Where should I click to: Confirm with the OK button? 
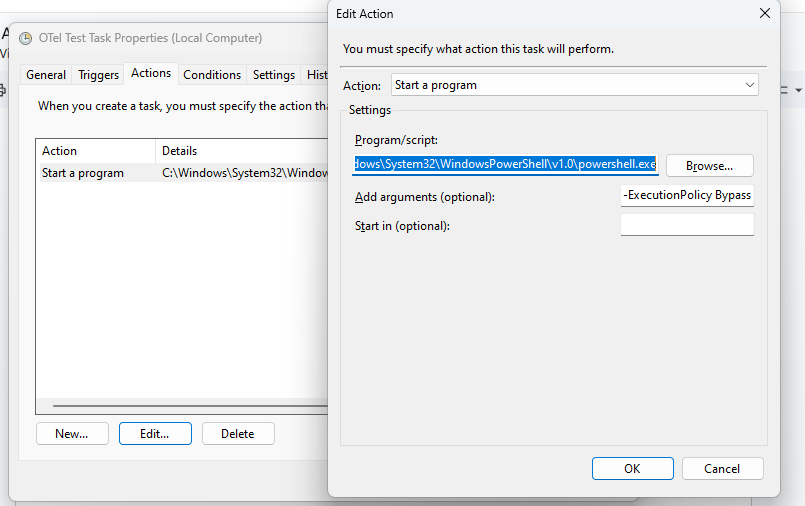[632, 468]
